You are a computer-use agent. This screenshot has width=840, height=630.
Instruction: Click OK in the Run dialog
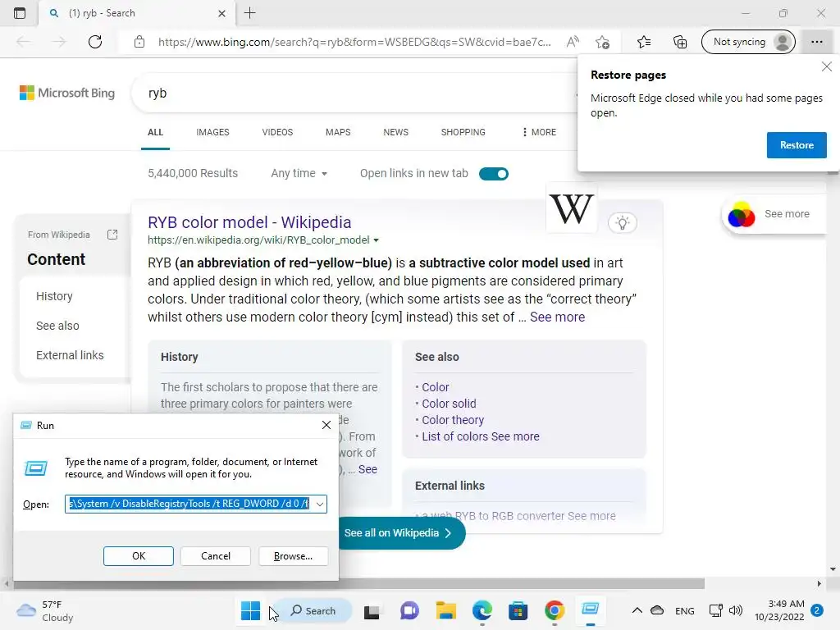139,556
